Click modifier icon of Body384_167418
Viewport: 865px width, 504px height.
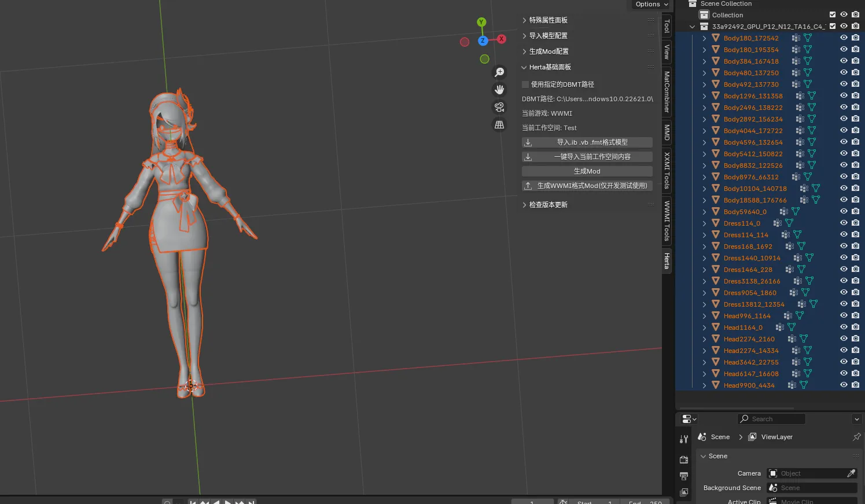(796, 61)
